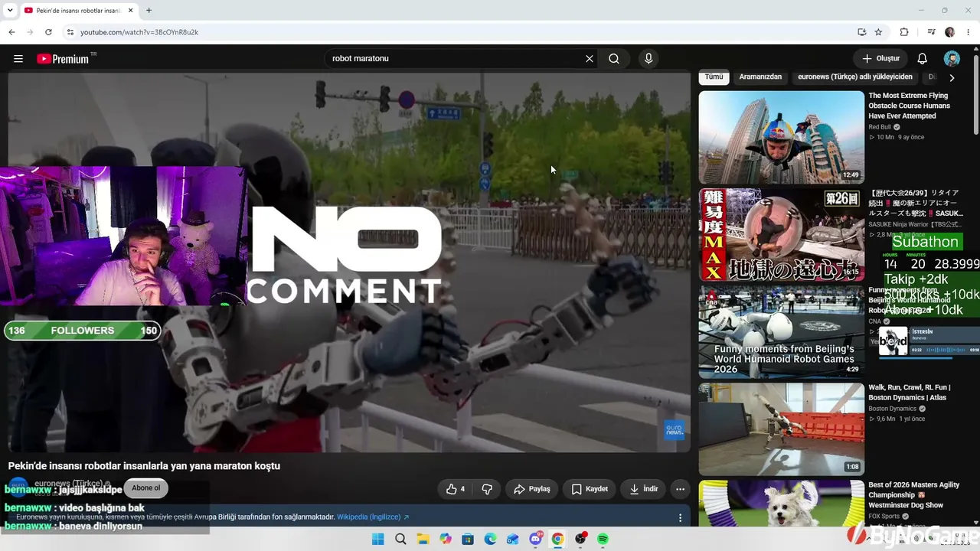Open OBS Studio from the taskbar

(580, 540)
